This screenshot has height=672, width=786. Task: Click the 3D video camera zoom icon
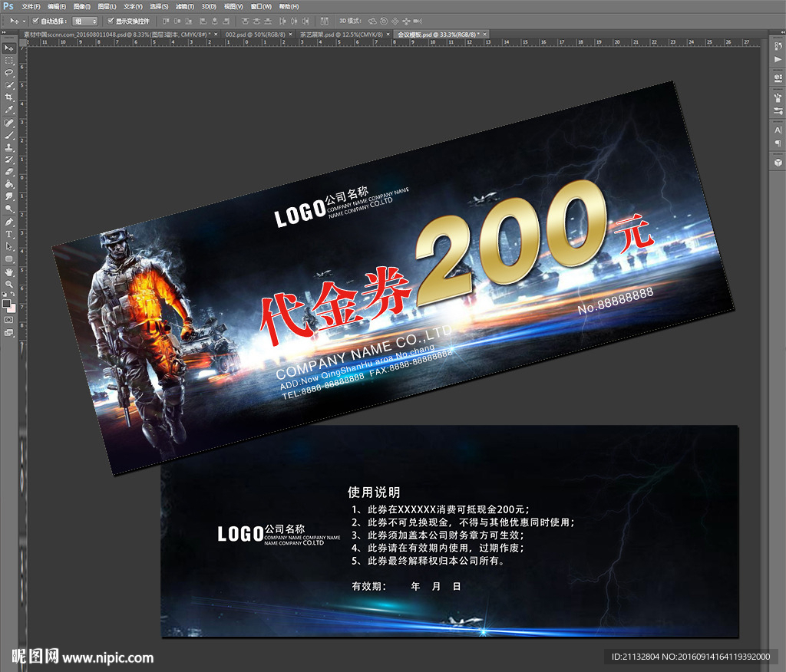coord(418,21)
